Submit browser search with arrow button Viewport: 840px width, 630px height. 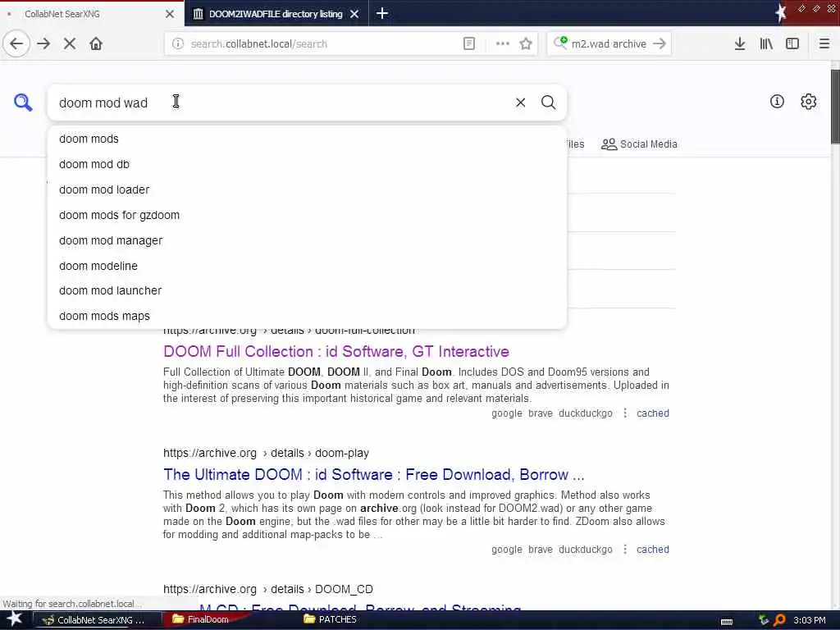660,44
